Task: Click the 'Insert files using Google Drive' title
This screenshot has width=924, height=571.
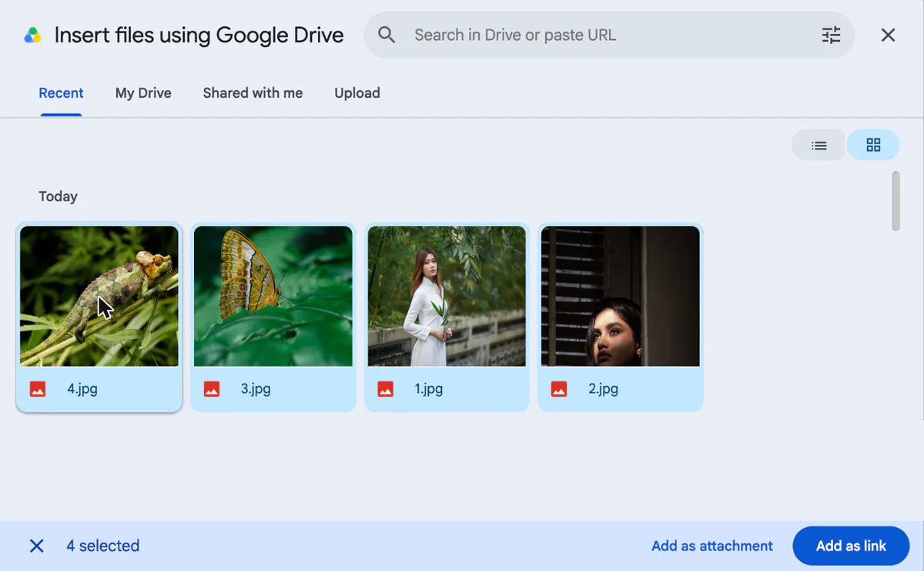Action: pos(199,35)
